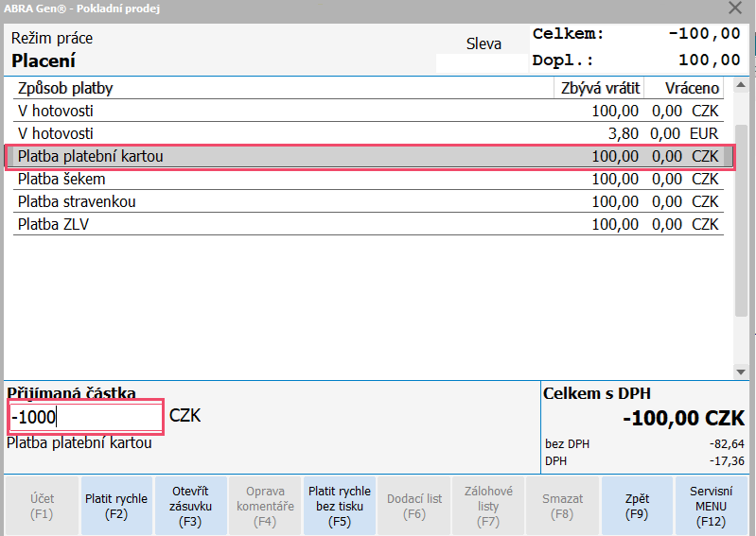The width and height of the screenshot is (756, 536).
Task: Open the Servisní MENU (F12)
Action: pos(711,506)
